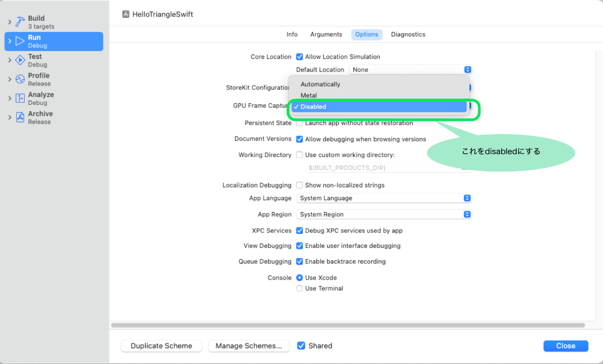Screen dimensions: 603x364
Task: Click the Analyze icon in sidebar
Action: click(20, 98)
